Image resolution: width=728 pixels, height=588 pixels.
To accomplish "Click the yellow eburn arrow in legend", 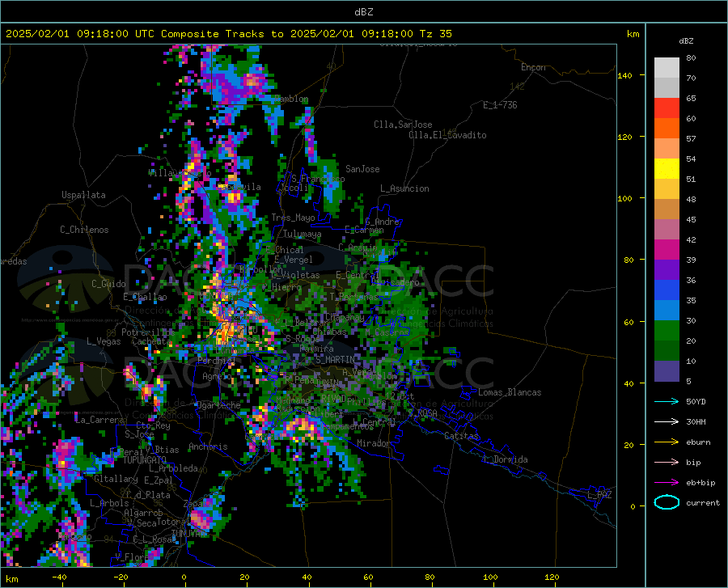I will point(667,442).
